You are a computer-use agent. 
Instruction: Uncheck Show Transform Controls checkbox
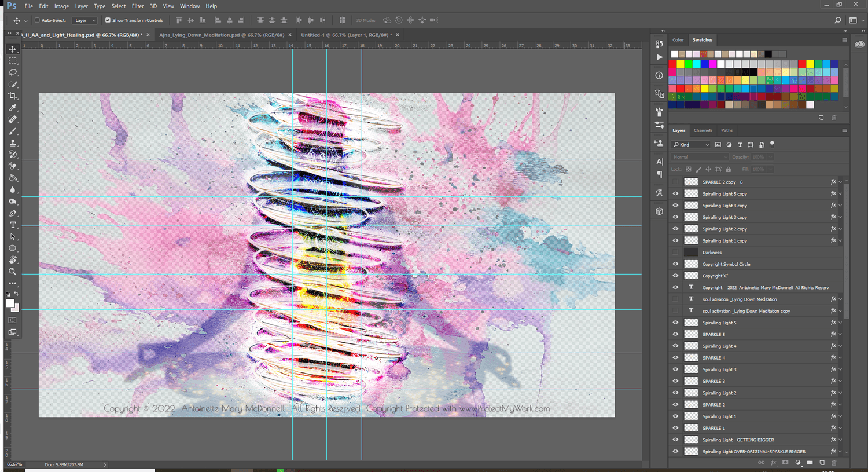tap(108, 20)
